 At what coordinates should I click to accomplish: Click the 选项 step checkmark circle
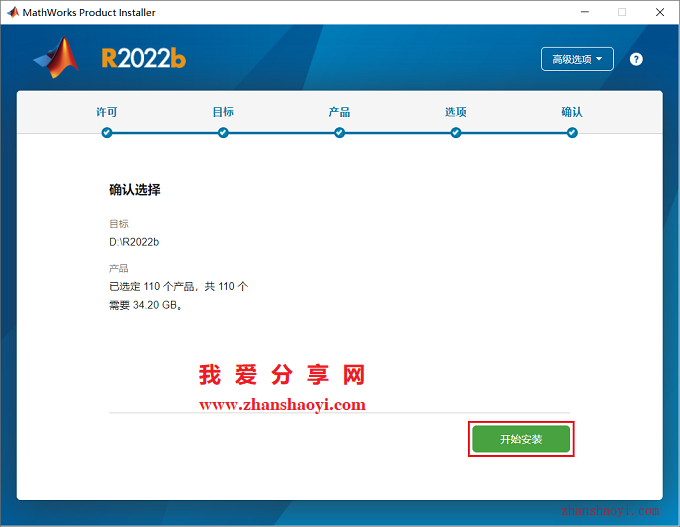click(x=456, y=133)
